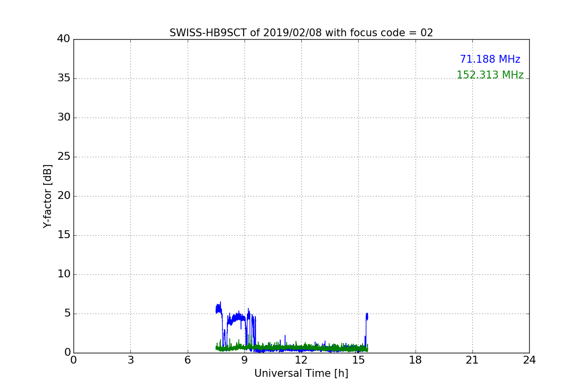Click the y-axis tick label 25
This screenshot has height=392, width=588.
coord(64,157)
